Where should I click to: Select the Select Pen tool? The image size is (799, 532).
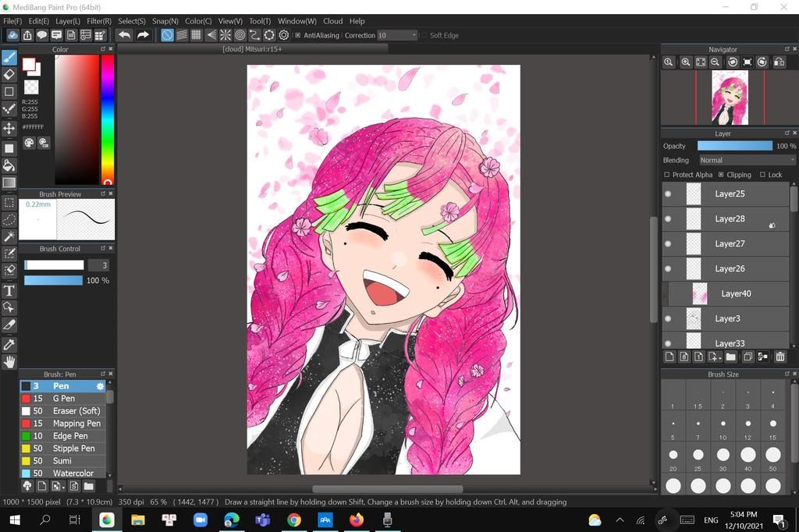(9, 254)
